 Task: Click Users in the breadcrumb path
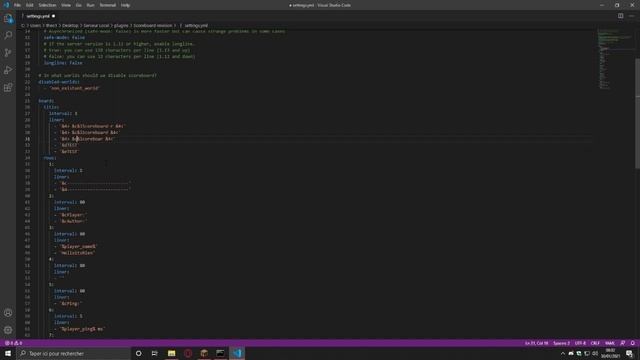[36, 25]
